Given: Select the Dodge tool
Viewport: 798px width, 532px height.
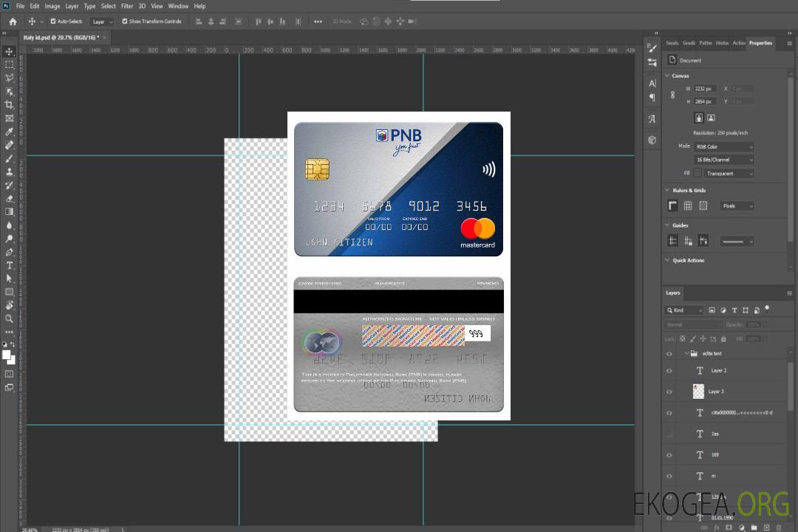Looking at the screenshot, I should click(9, 238).
